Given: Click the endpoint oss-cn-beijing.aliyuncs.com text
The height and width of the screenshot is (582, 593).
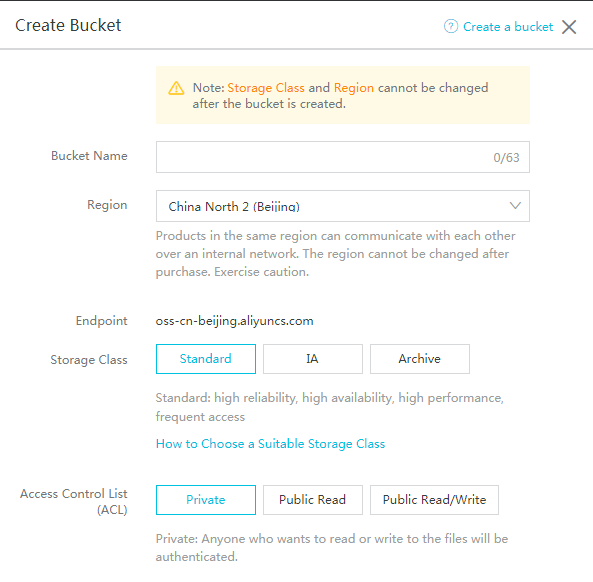Looking at the screenshot, I should tap(234, 321).
